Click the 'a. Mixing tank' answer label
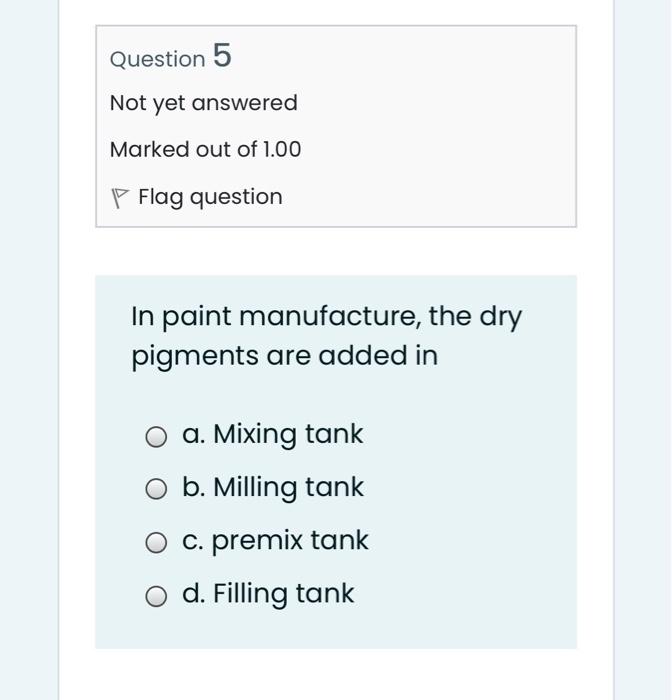 pos(272,434)
